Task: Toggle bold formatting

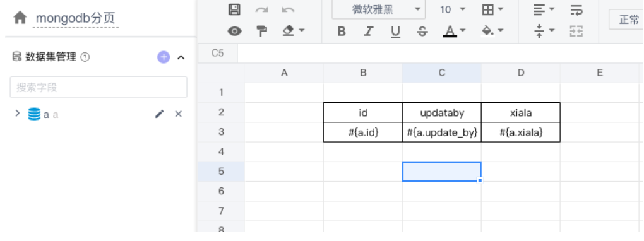Action: pos(342,32)
